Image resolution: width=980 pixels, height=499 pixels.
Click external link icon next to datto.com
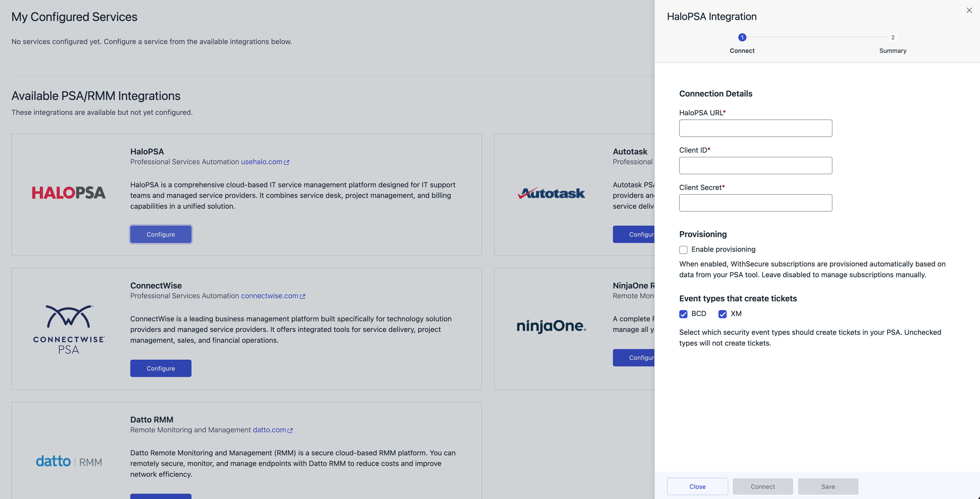tap(290, 431)
